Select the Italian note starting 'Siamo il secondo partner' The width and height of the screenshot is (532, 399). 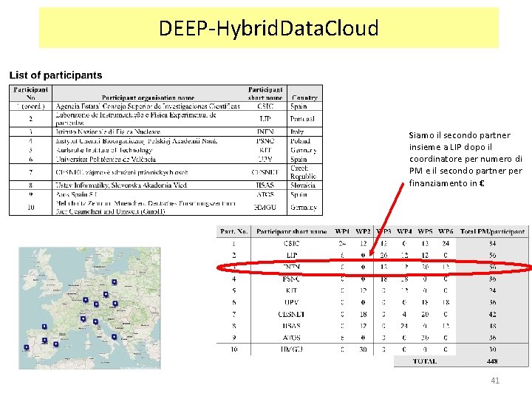tap(465, 159)
